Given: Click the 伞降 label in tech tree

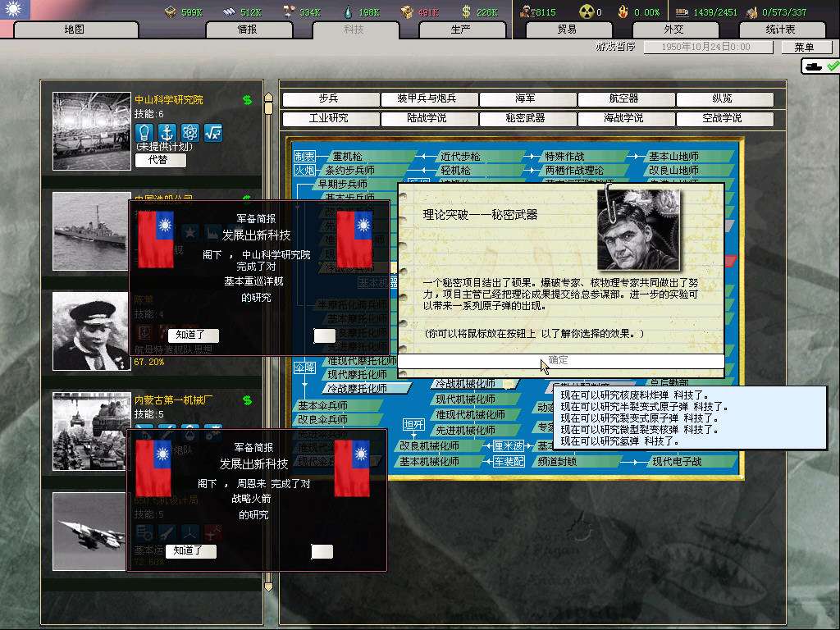Looking at the screenshot, I should (304, 368).
